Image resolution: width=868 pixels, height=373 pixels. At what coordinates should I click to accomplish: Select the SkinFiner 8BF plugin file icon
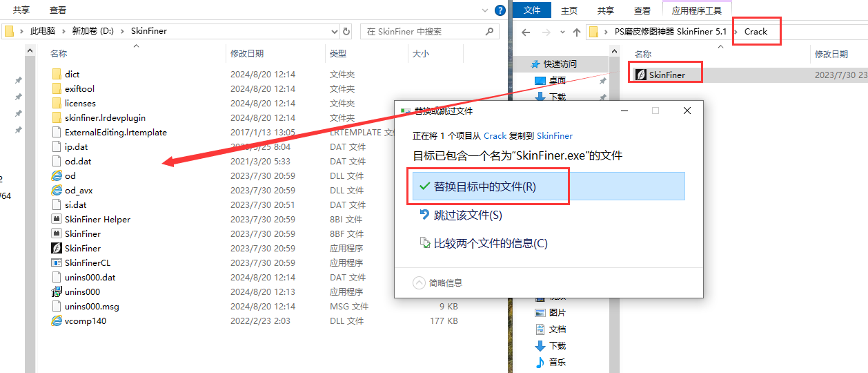[57, 233]
